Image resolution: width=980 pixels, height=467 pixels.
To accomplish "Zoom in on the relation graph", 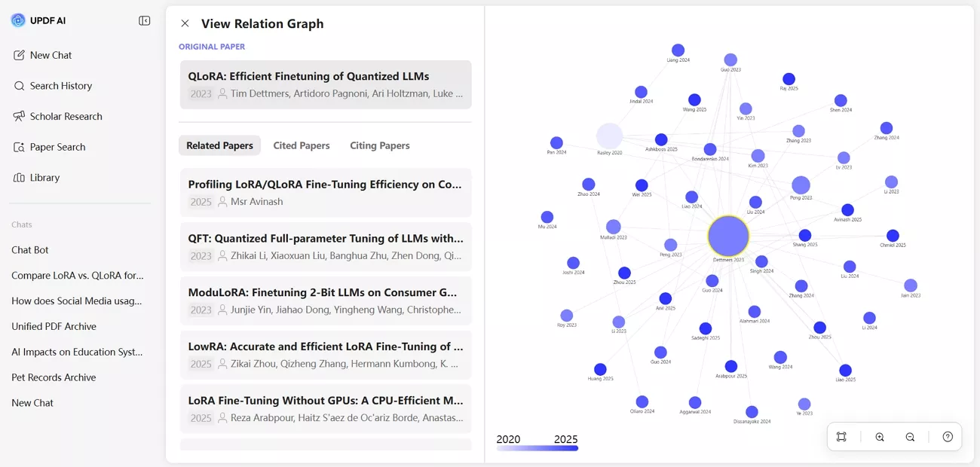I will click(x=880, y=437).
